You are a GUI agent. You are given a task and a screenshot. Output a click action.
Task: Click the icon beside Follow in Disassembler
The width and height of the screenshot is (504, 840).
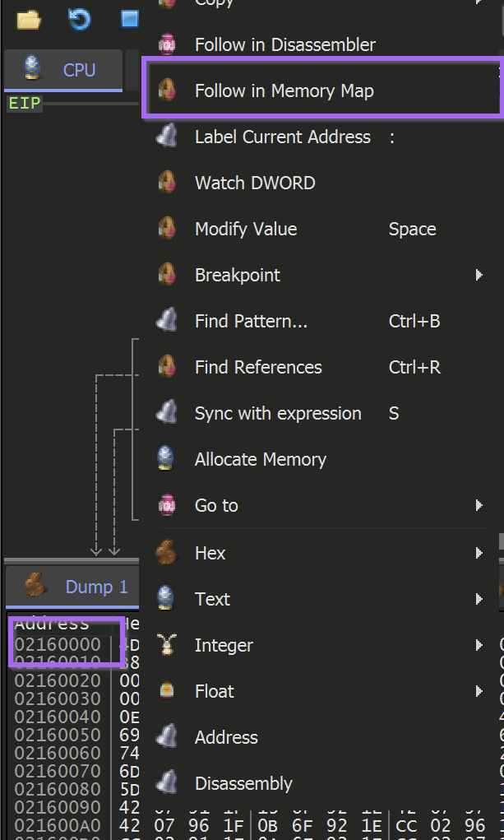167,44
